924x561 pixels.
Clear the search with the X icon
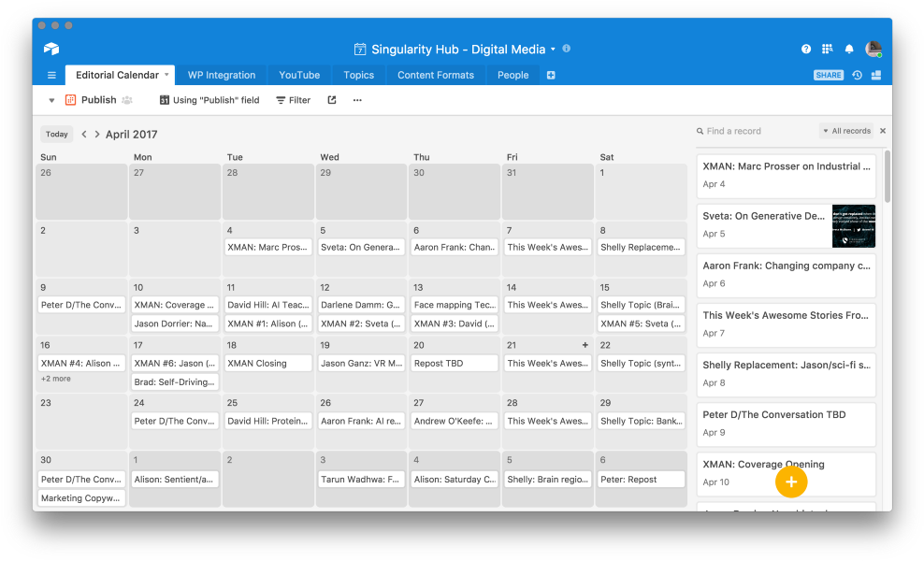[882, 130]
